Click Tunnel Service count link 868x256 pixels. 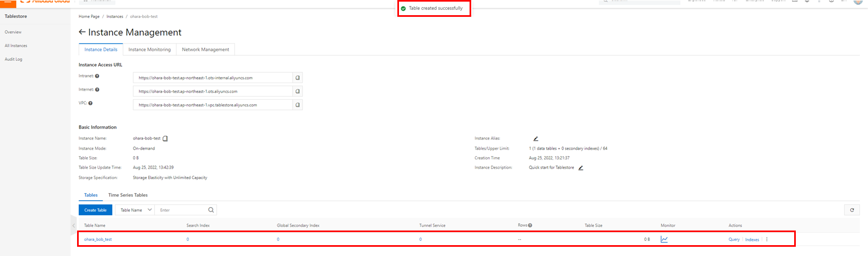[420, 239]
